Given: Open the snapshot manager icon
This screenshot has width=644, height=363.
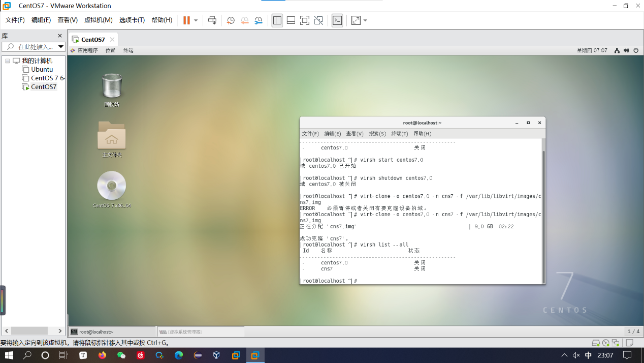Looking at the screenshot, I should 259,20.
